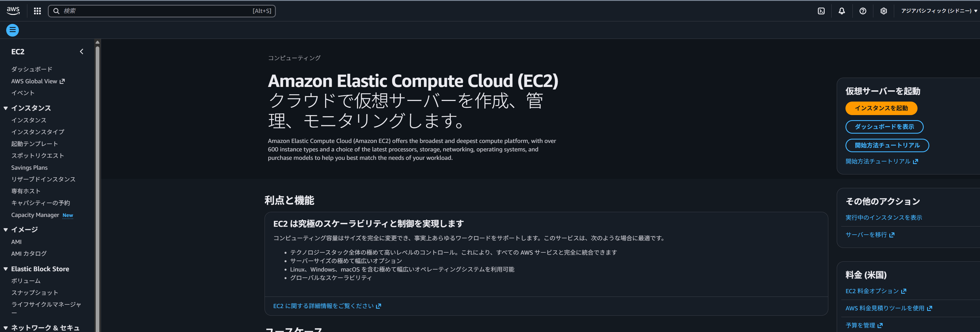
Task: Collapse the Elastic Block Store section
Action: coord(5,269)
